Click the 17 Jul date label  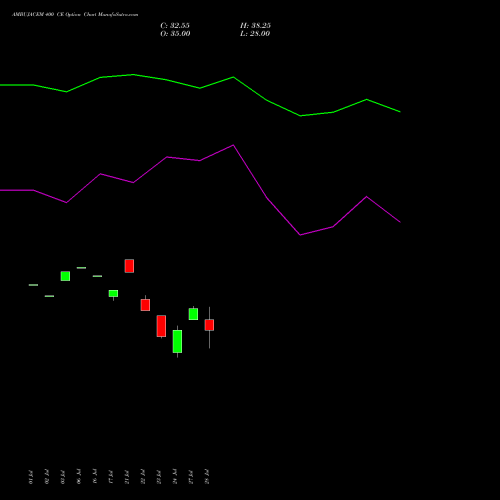point(111,477)
